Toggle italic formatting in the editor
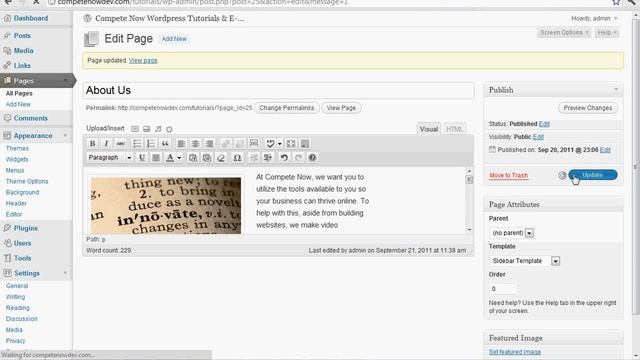 coord(107,144)
